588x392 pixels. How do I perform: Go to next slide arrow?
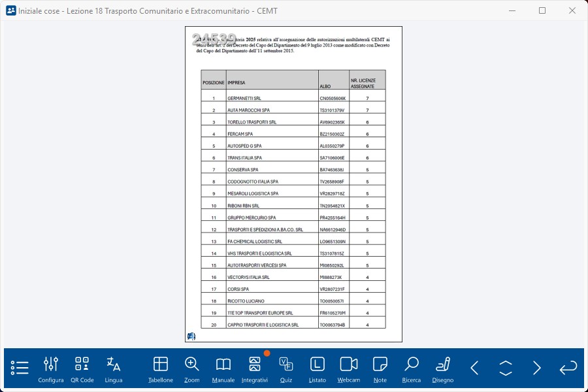pyautogui.click(x=537, y=368)
